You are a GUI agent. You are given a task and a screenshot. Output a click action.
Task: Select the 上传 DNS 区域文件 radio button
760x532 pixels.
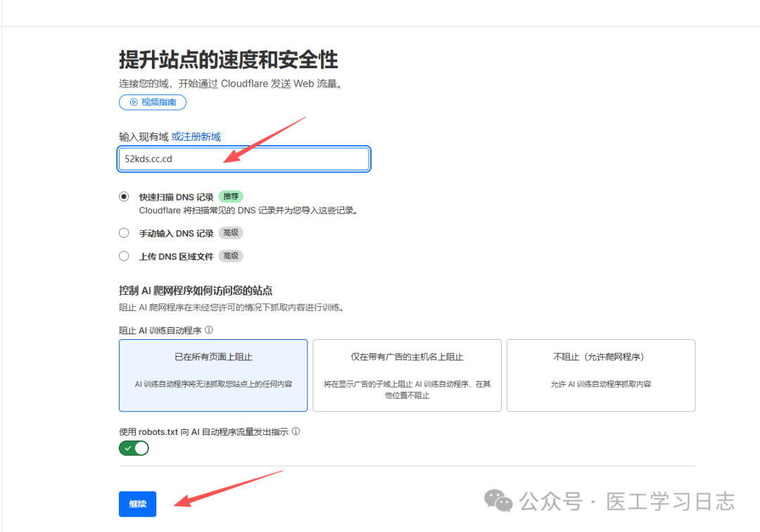tap(123, 255)
